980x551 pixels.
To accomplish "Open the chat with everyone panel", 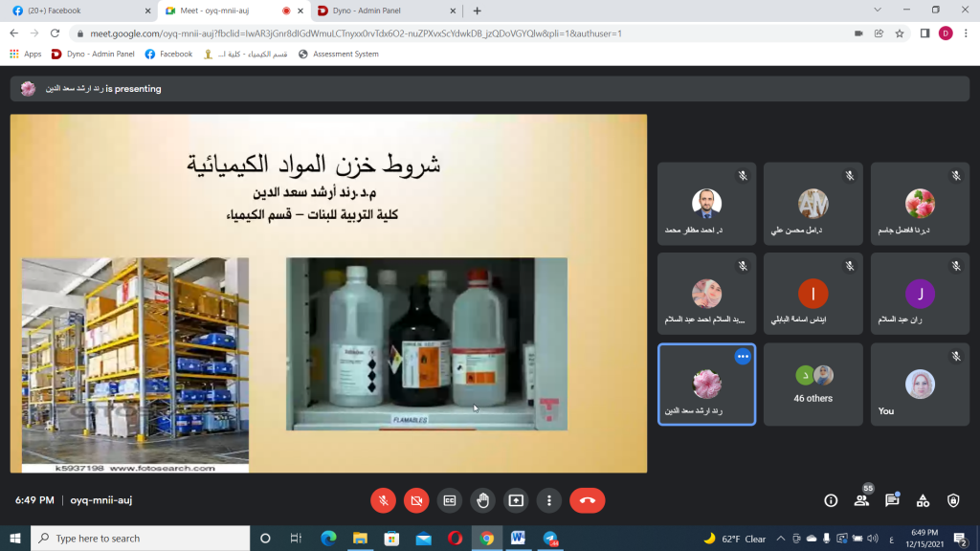I will (x=892, y=500).
